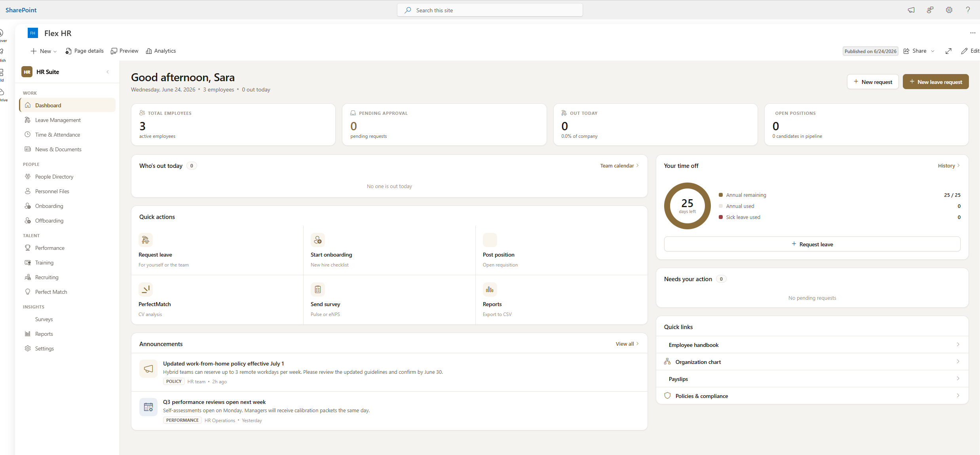Click the megaphone icon in SharePoint header
The height and width of the screenshot is (455, 980).
(911, 10)
